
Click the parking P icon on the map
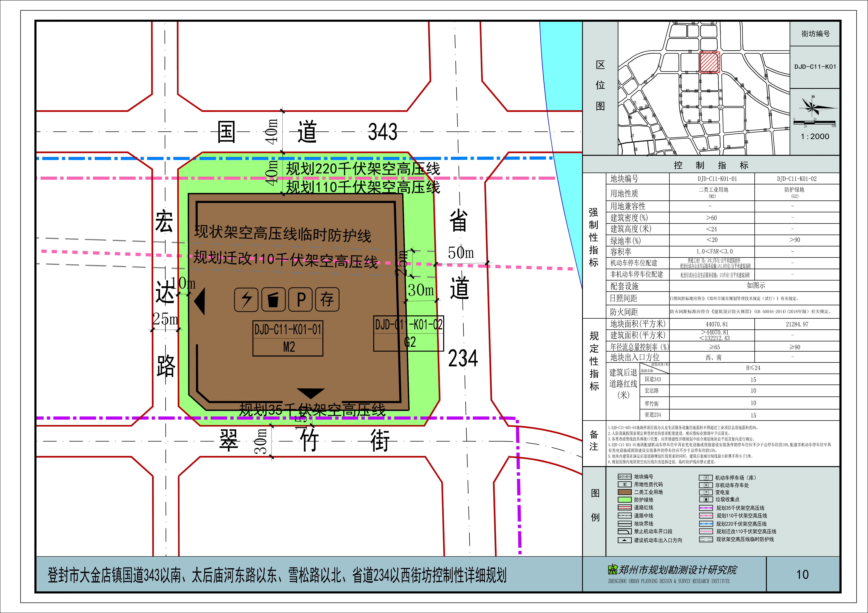(301, 300)
